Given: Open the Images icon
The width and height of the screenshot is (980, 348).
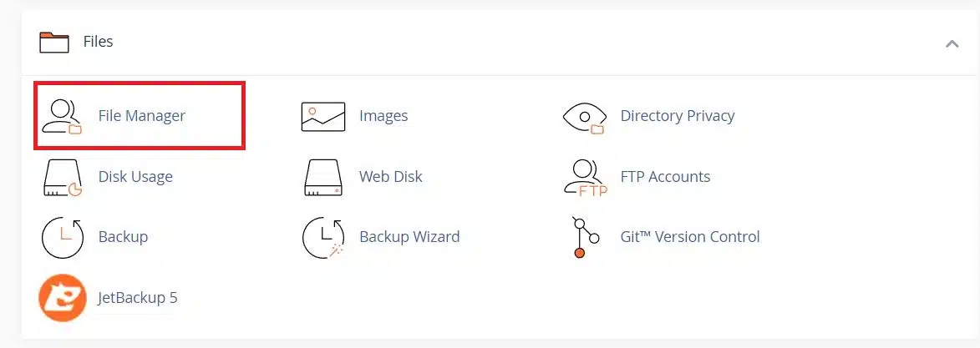Looking at the screenshot, I should [x=322, y=116].
